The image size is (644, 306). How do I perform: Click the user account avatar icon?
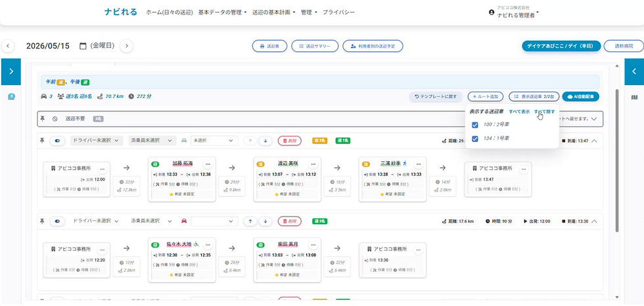(x=492, y=13)
